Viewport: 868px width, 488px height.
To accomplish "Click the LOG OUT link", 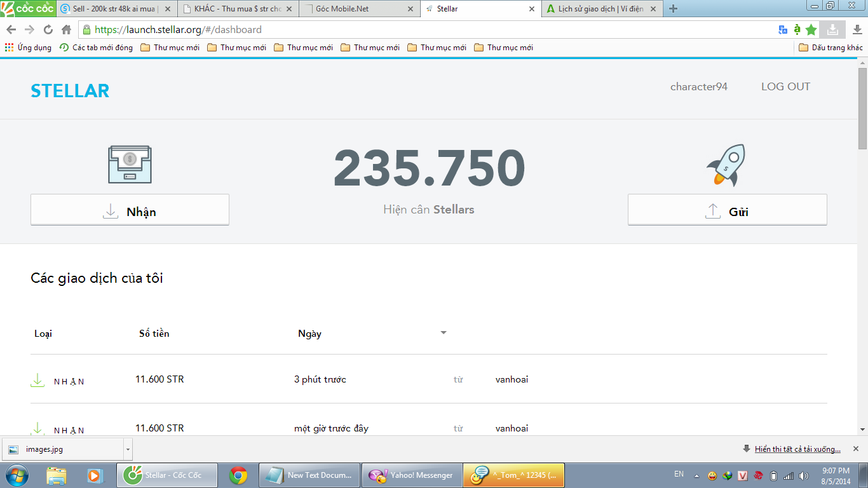I will pyautogui.click(x=785, y=86).
